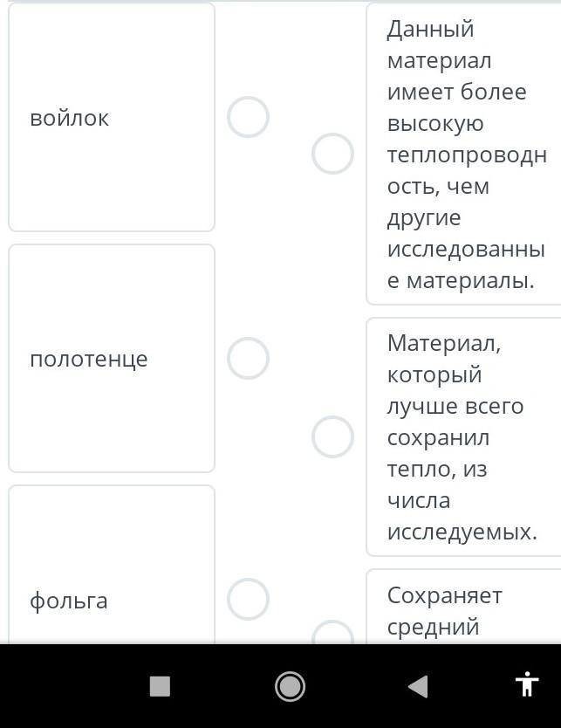Click the word войлок text
Image resolution: width=561 pixels, height=728 pixels.
tap(69, 119)
